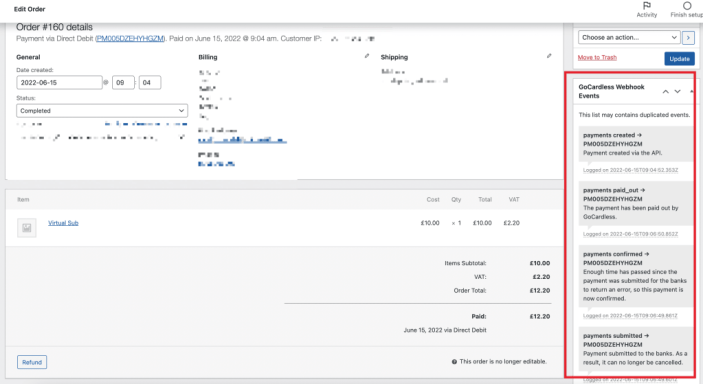Open the Activity flag icon
Image resolution: width=703 pixels, height=384 pixels.
pos(647,6)
